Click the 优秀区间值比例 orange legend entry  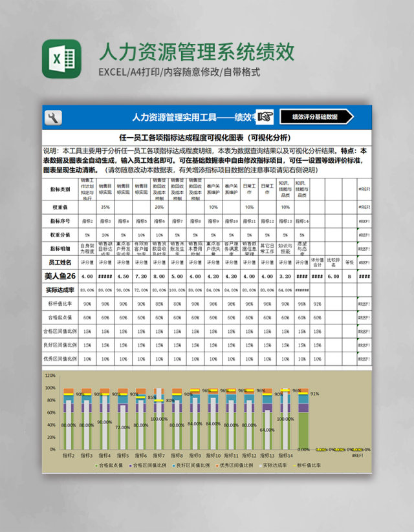click(235, 465)
